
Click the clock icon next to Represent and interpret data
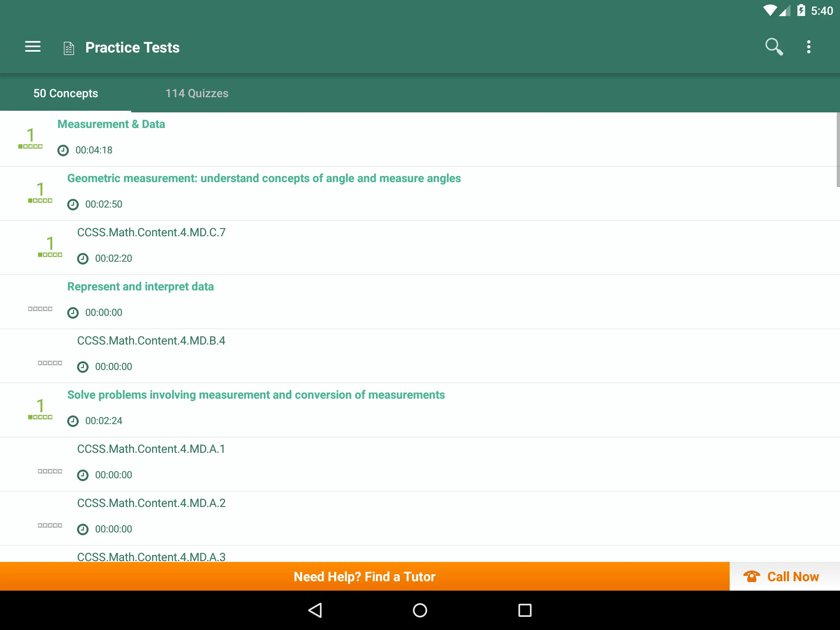[73, 313]
